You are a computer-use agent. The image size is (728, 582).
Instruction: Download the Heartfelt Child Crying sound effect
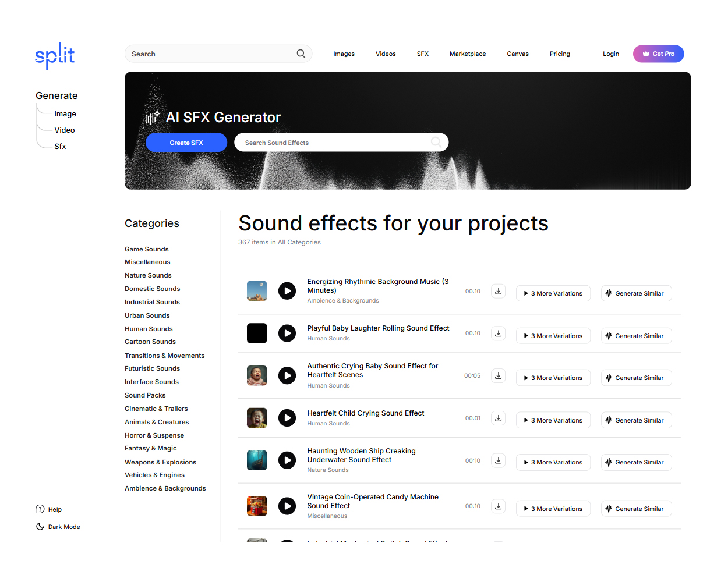[498, 418]
